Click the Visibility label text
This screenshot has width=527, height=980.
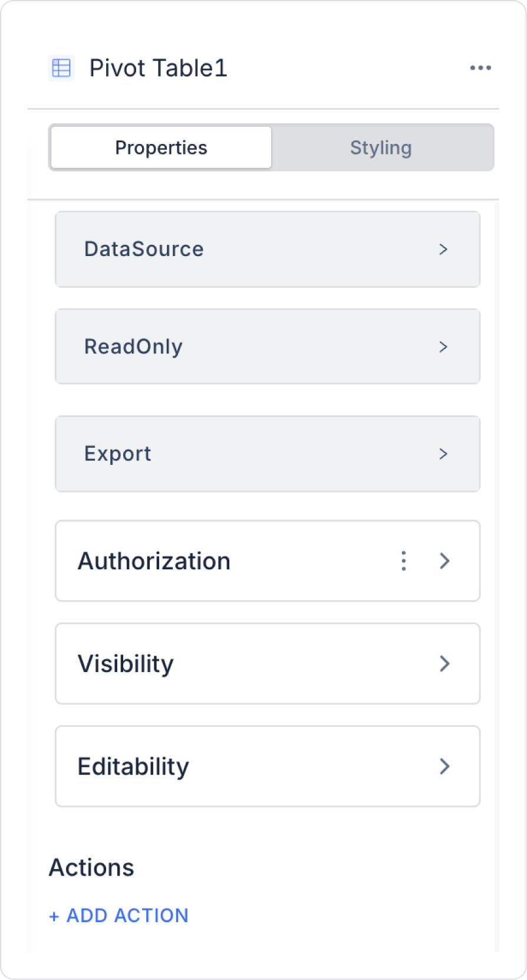point(126,664)
